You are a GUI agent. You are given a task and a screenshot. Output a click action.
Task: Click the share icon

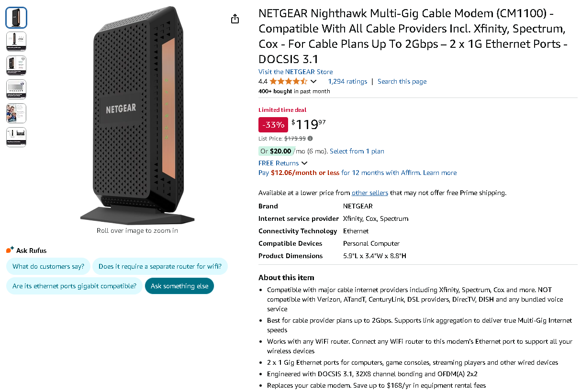(x=235, y=18)
